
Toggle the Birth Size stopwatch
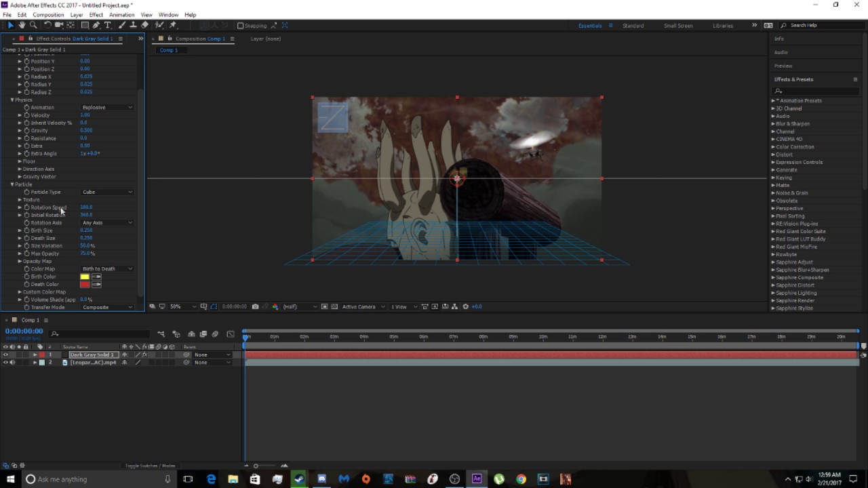(x=27, y=230)
